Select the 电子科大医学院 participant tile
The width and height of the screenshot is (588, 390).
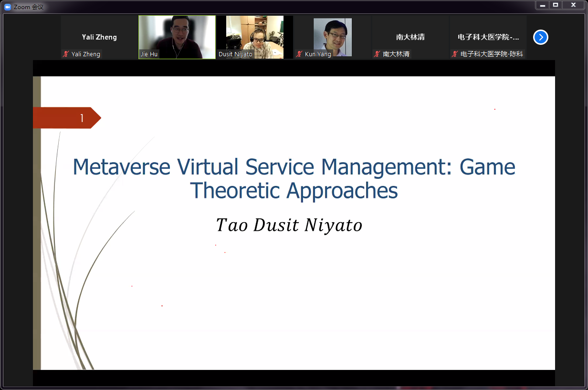coord(488,36)
